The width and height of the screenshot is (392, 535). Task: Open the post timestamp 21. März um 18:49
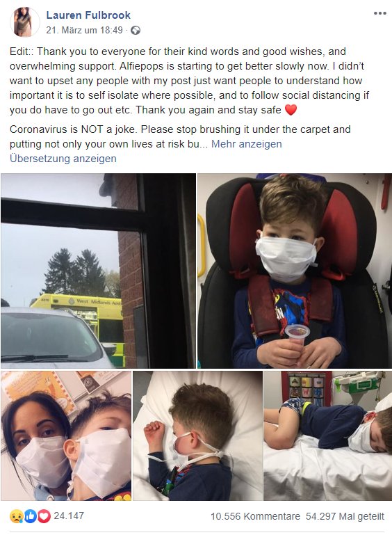point(84,31)
